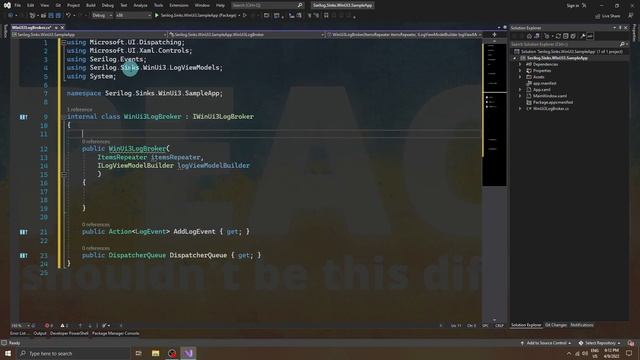Click the Undo toolbar icon

tap(68, 16)
